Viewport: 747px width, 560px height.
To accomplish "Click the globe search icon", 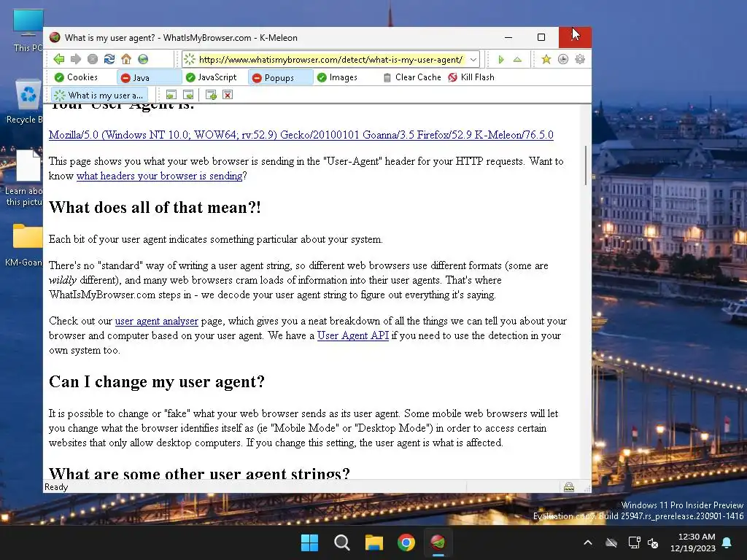I will point(143,59).
